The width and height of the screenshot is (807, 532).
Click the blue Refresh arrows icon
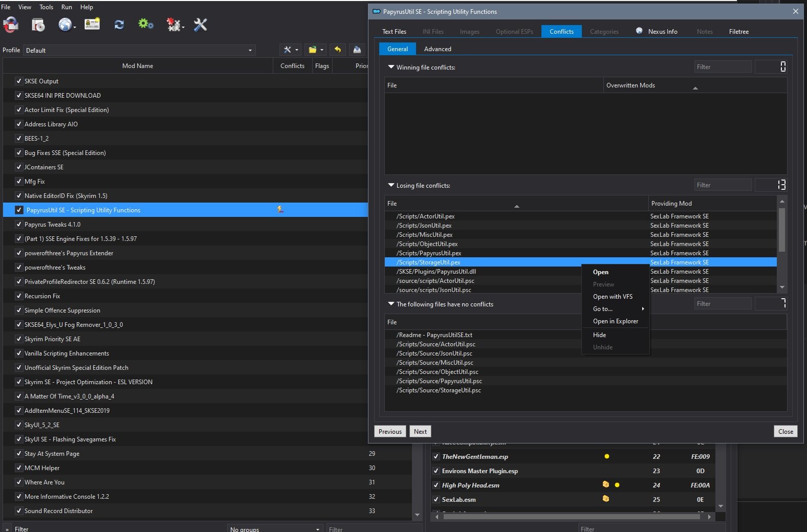click(119, 24)
